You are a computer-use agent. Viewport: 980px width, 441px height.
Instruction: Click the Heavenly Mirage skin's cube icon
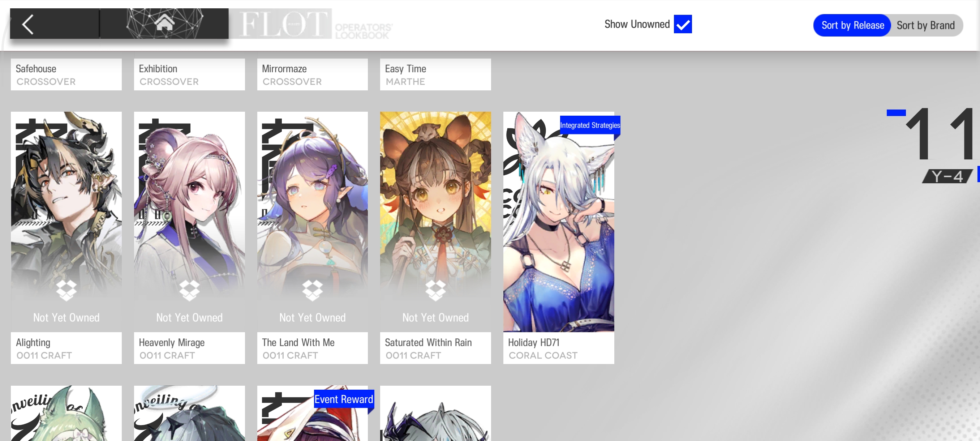point(189,290)
